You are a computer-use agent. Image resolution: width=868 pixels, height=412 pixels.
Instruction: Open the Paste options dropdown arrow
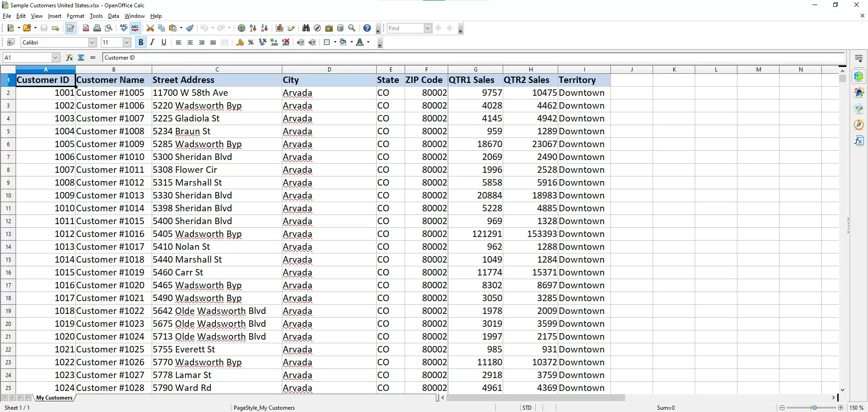181,28
